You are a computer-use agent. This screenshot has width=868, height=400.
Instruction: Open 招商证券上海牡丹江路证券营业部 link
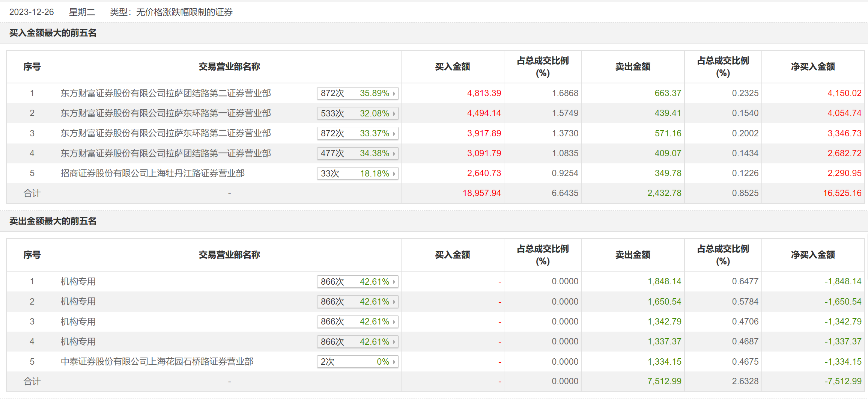pos(152,173)
